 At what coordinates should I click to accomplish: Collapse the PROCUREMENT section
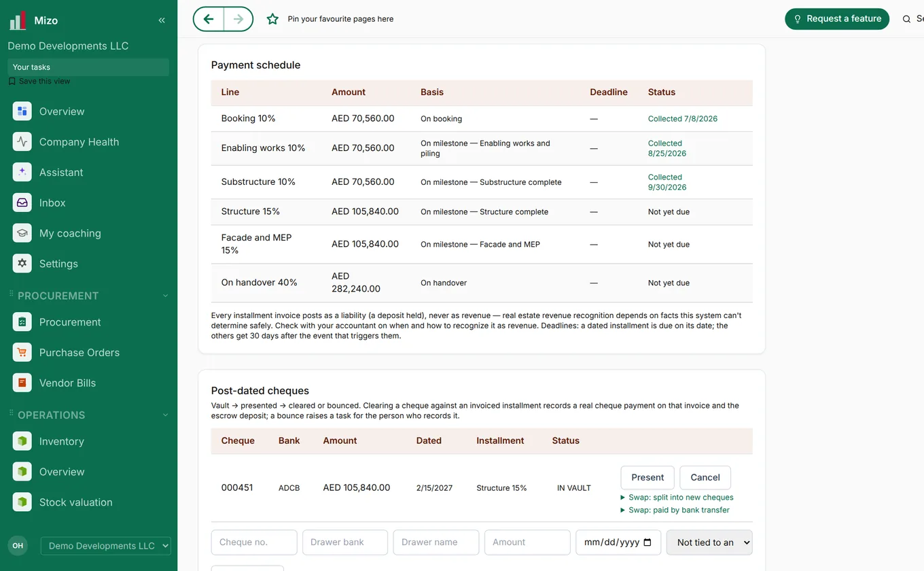[x=165, y=296]
